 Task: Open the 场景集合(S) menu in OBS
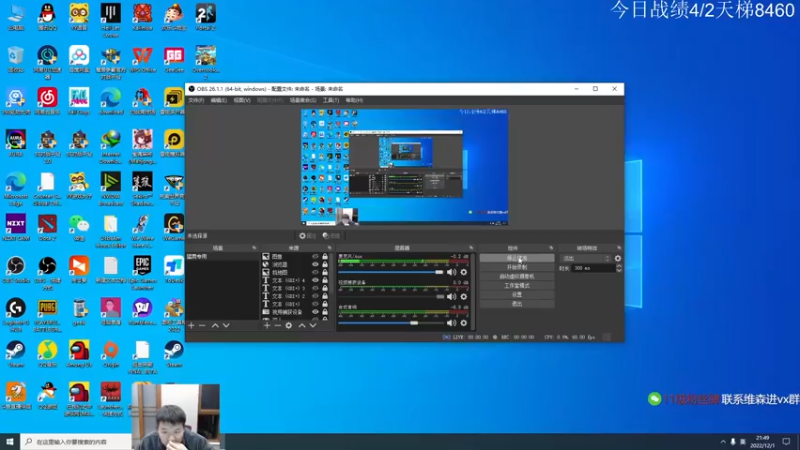pos(303,101)
